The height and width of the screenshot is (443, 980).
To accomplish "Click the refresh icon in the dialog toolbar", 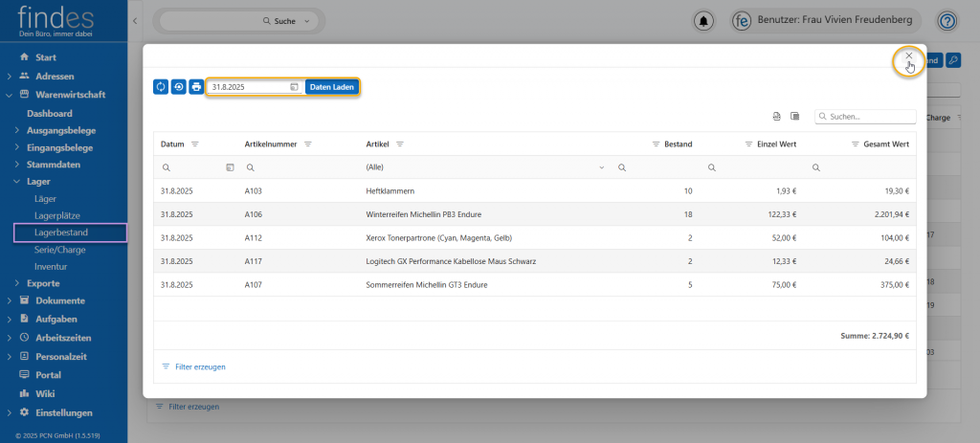I will click(x=161, y=87).
